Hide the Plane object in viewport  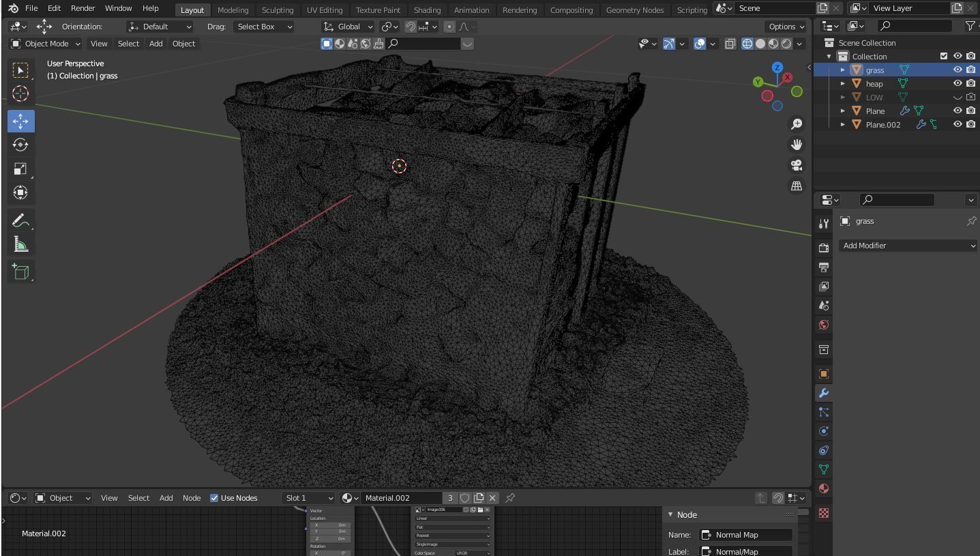(x=957, y=111)
